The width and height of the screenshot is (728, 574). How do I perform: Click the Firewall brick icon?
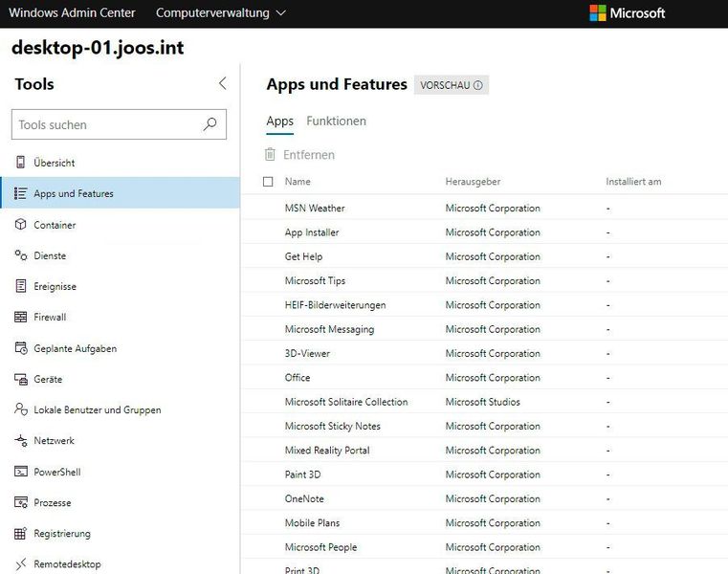pos(20,317)
